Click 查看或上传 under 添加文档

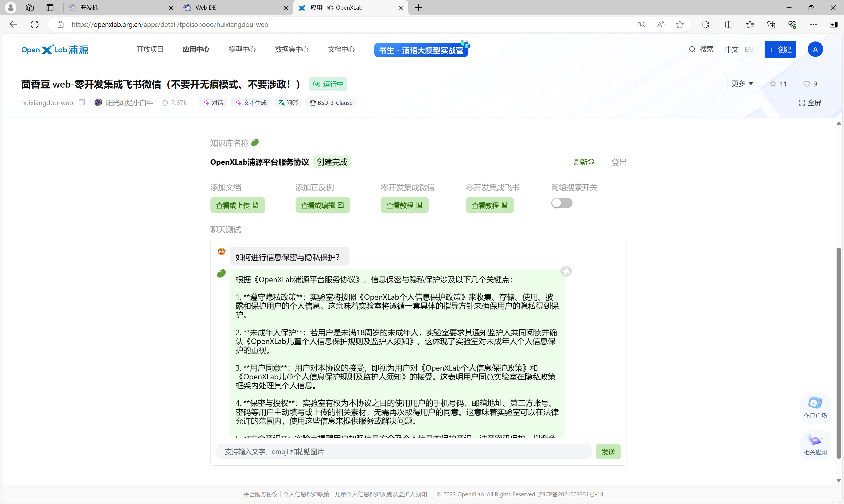(x=237, y=205)
